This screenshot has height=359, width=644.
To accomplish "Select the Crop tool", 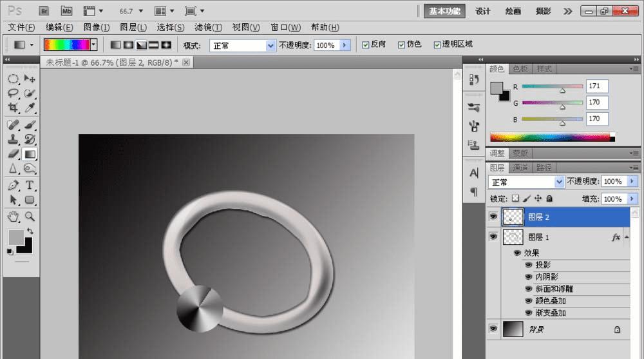I will pos(13,108).
